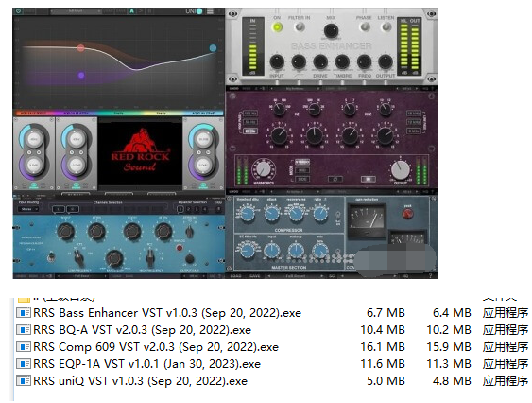The image size is (532, 403).
Task: Click the blue EQ node at right of curve
Action: [x=213, y=48]
